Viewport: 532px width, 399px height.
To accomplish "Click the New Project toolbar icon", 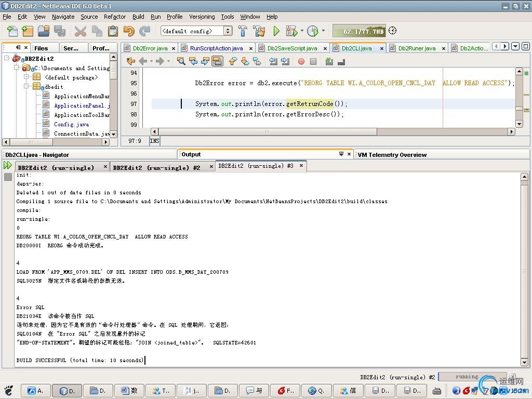I will pyautogui.click(x=28, y=31).
